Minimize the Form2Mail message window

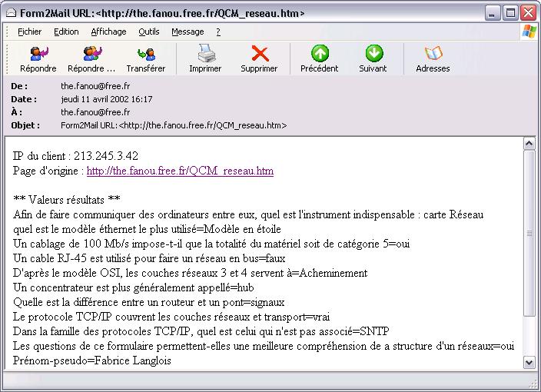point(492,13)
